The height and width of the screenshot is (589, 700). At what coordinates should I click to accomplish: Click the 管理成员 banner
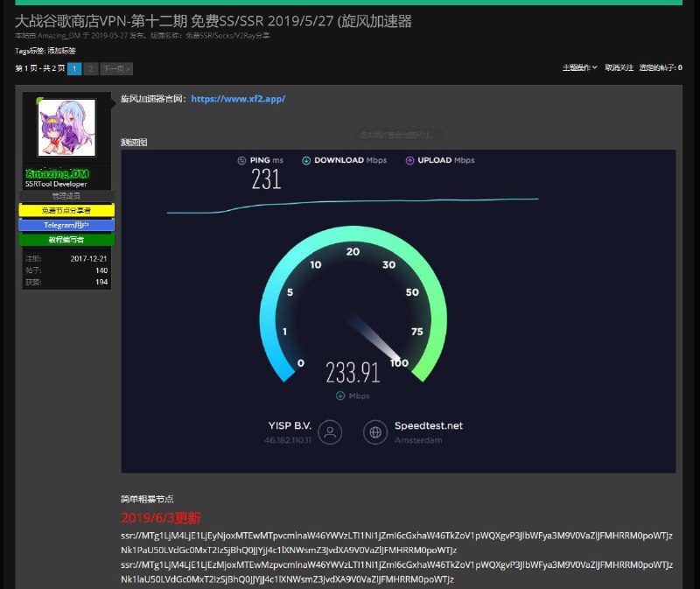tap(66, 195)
